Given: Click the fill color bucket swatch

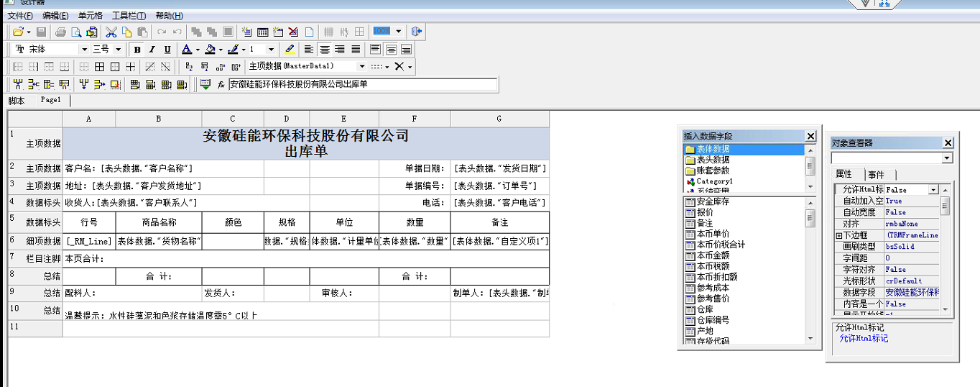Looking at the screenshot, I should 210,50.
